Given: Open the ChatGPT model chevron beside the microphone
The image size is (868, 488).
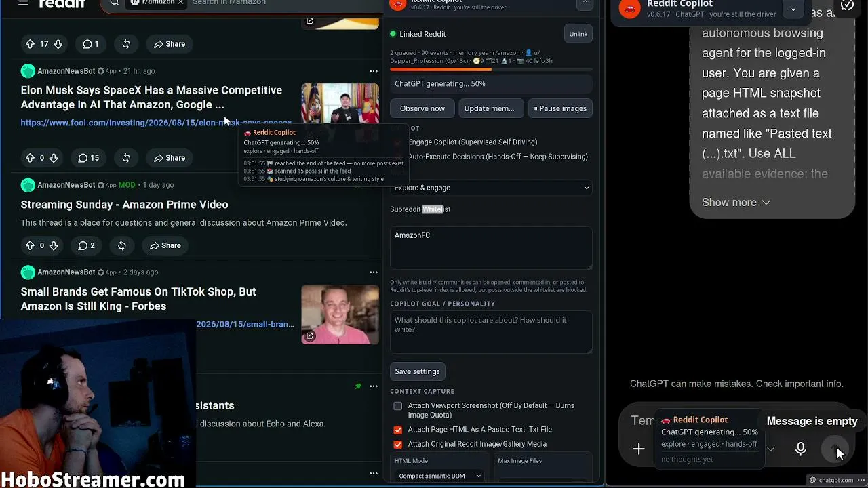Looking at the screenshot, I should (x=770, y=449).
